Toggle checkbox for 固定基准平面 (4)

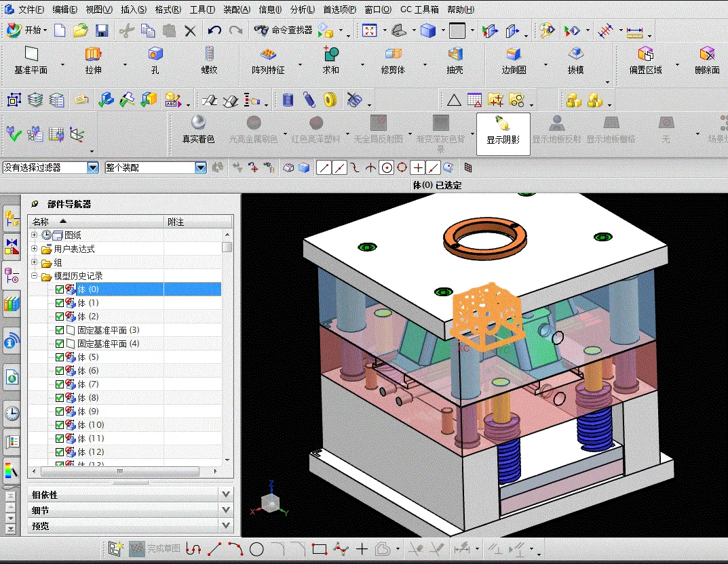tap(60, 344)
